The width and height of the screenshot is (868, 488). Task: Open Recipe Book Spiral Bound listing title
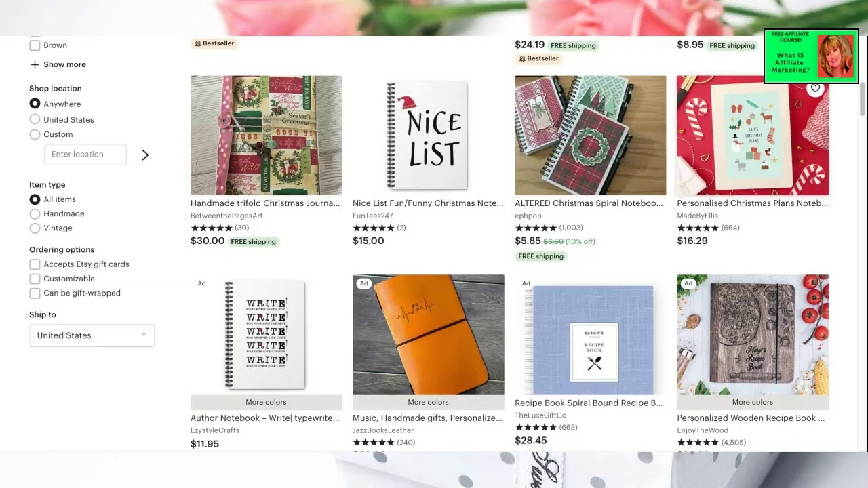tap(589, 403)
